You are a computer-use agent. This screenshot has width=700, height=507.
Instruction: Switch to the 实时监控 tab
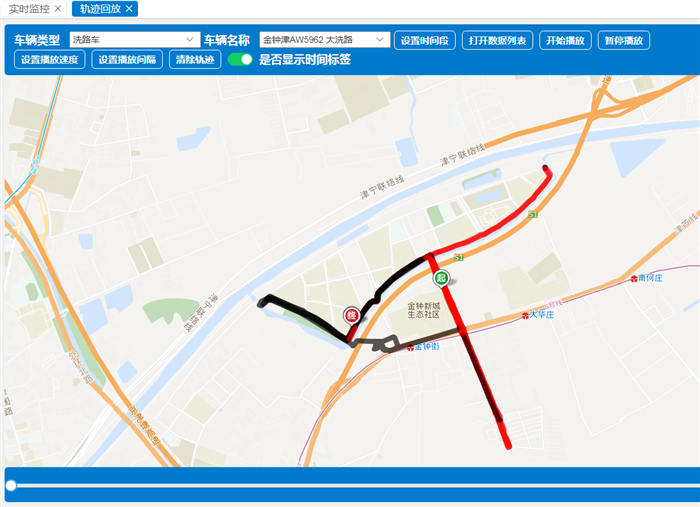coord(29,8)
